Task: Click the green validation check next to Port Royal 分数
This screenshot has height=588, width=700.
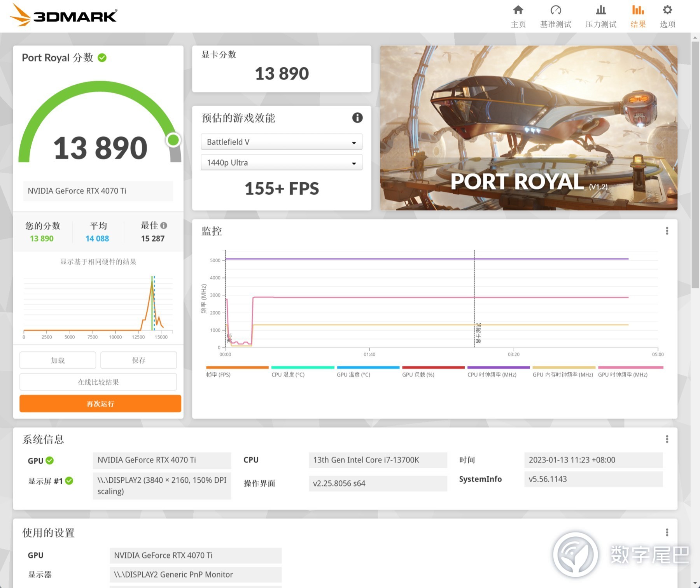Action: click(102, 58)
